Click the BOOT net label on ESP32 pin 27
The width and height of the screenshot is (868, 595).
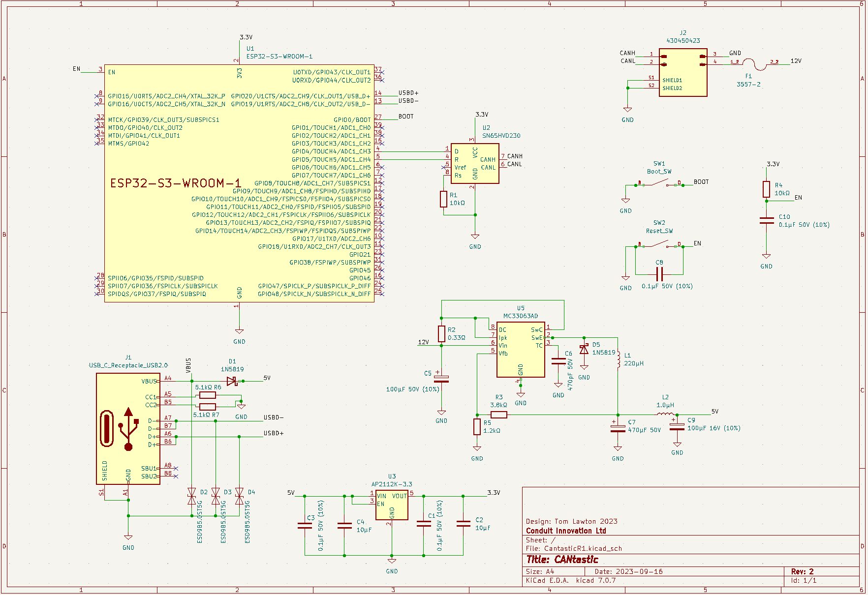click(x=406, y=117)
